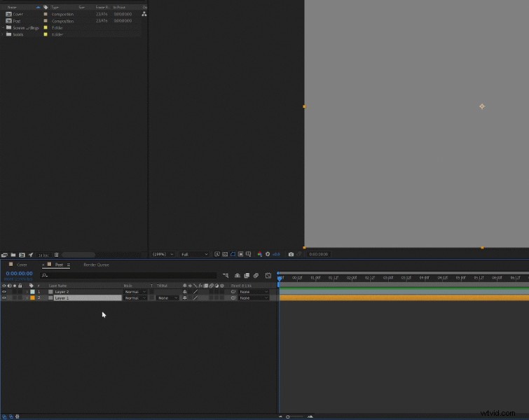This screenshot has height=420, width=529.
Task: Open Parent dropdown for Layer 2
Action: pos(254,292)
